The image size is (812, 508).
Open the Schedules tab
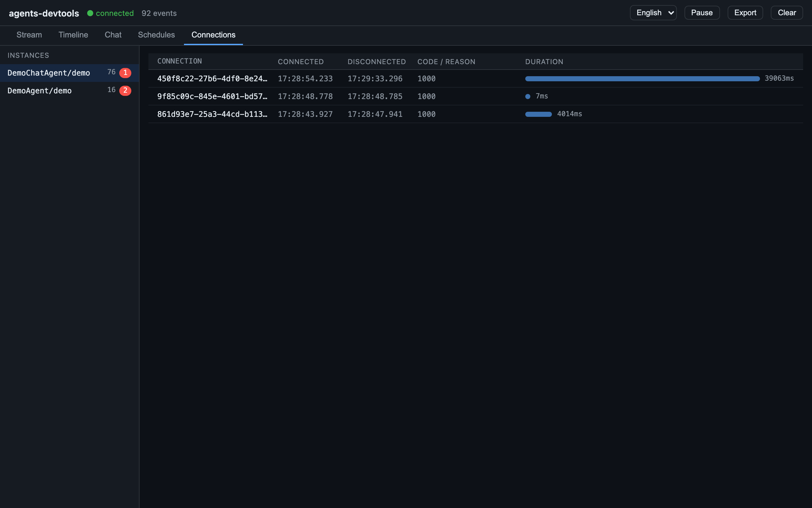(x=156, y=35)
